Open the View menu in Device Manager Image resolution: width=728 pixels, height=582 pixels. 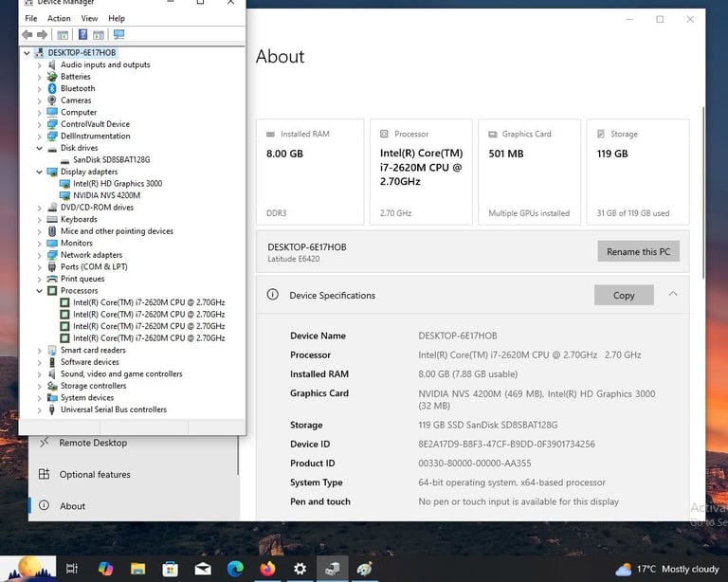tap(89, 19)
